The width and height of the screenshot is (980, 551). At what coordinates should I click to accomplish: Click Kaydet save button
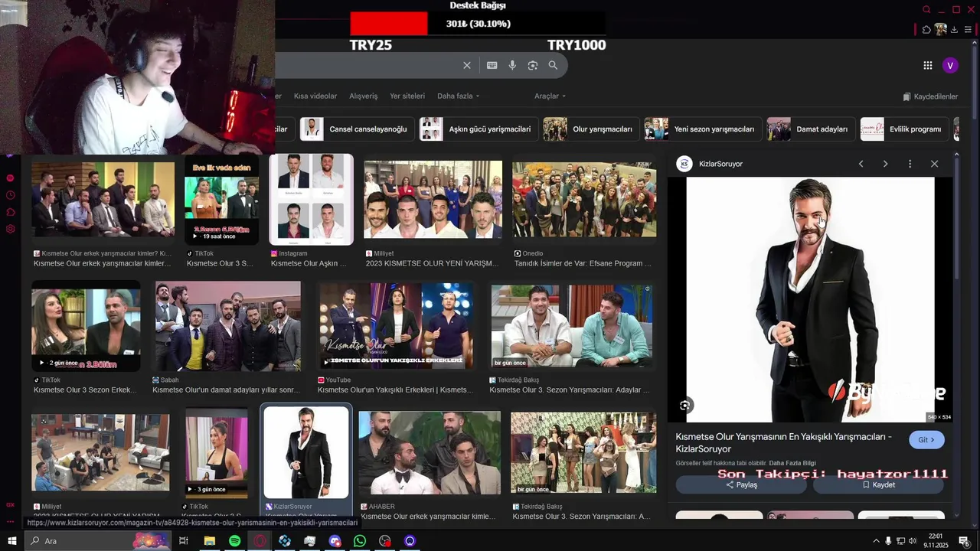pyautogui.click(x=878, y=484)
